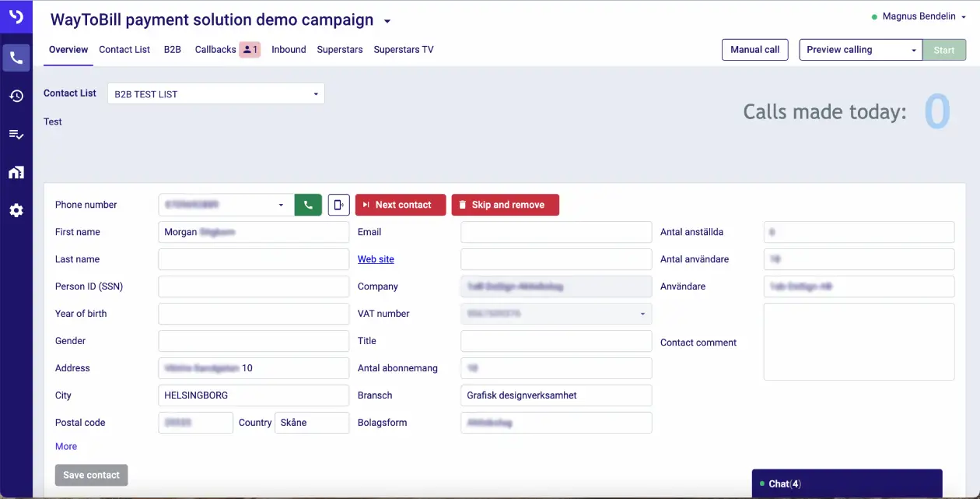Select the Superstars TV tab
980x499 pixels.
402,49
